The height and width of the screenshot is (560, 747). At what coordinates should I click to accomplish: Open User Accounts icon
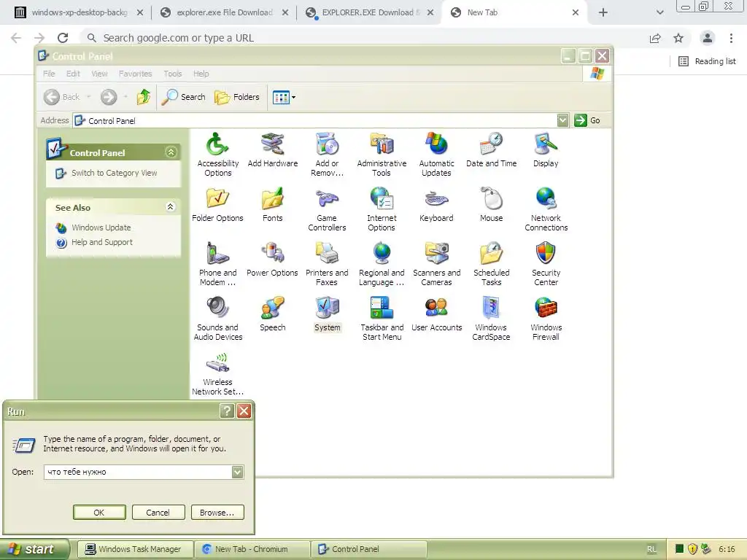click(x=436, y=314)
